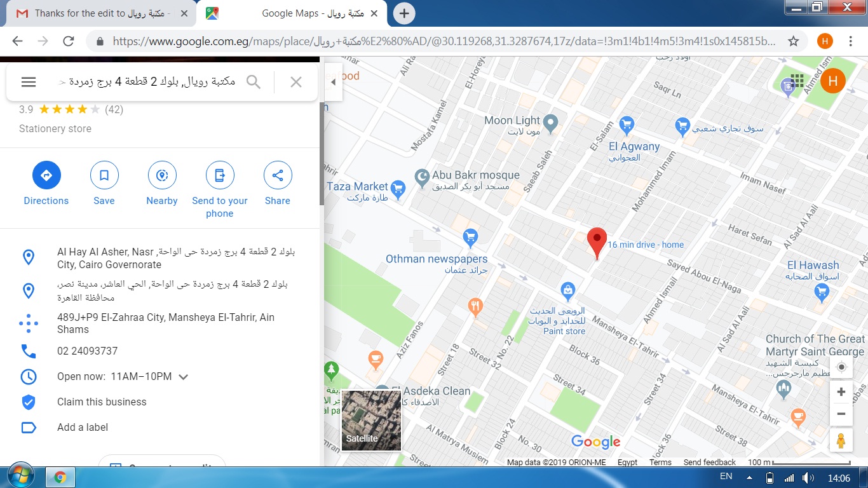Click the 14:06 taskbar clock
Image resolution: width=868 pixels, height=488 pixels.
point(839,477)
